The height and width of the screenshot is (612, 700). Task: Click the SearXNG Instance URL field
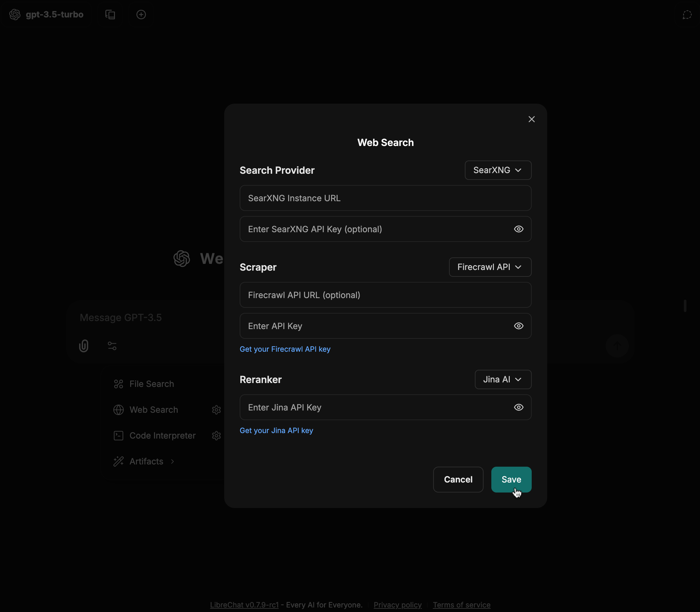[385, 198]
